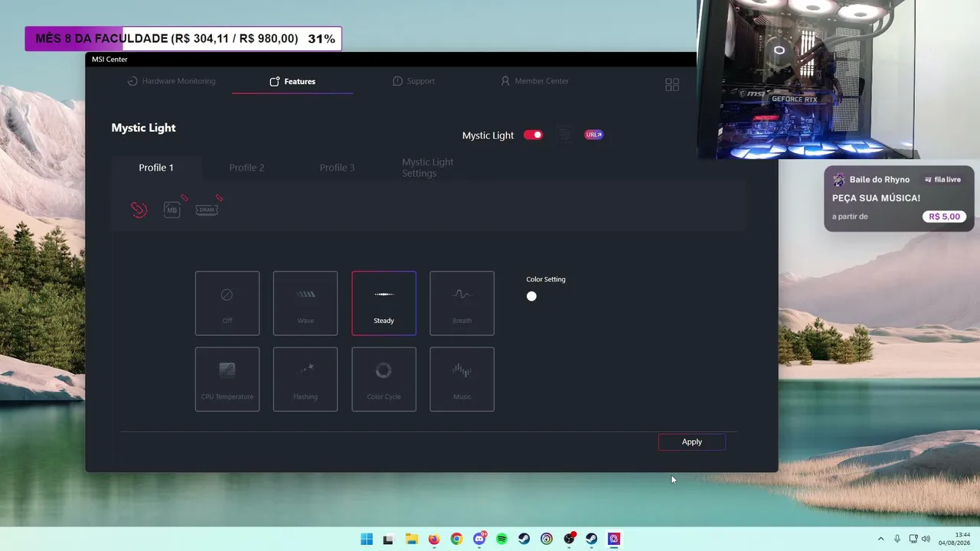Screen dimensions: 980x551
Task: Select the DRAM memory device icon
Action: [207, 209]
